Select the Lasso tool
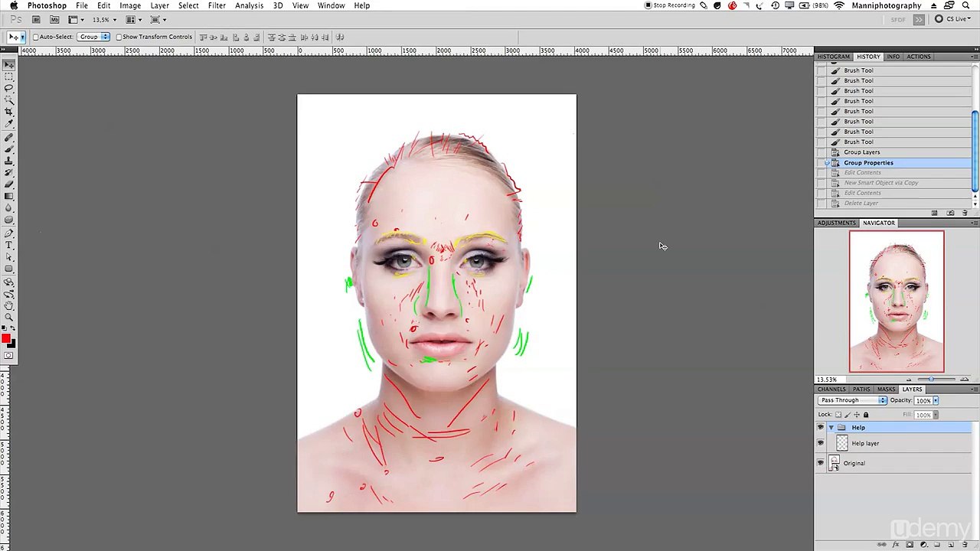This screenshot has width=980, height=551. coord(8,88)
